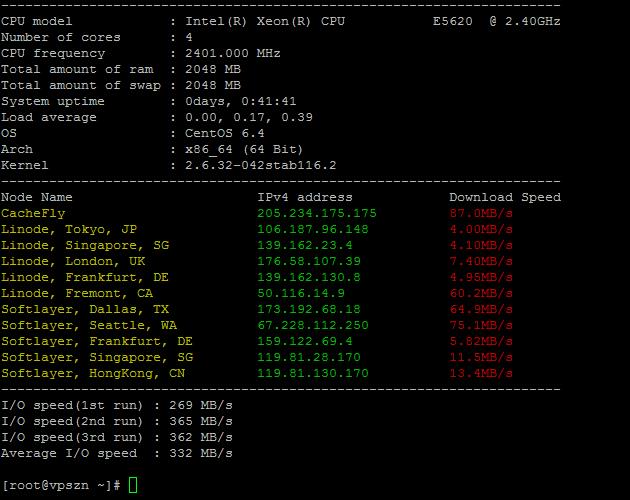Click IP address 139.162.23.4

point(305,246)
